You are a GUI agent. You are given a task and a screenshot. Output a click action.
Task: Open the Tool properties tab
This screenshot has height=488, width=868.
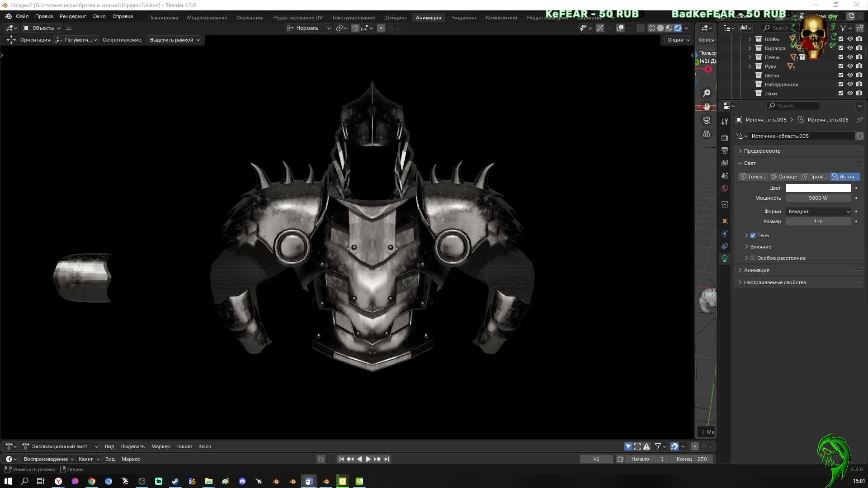[x=725, y=121]
